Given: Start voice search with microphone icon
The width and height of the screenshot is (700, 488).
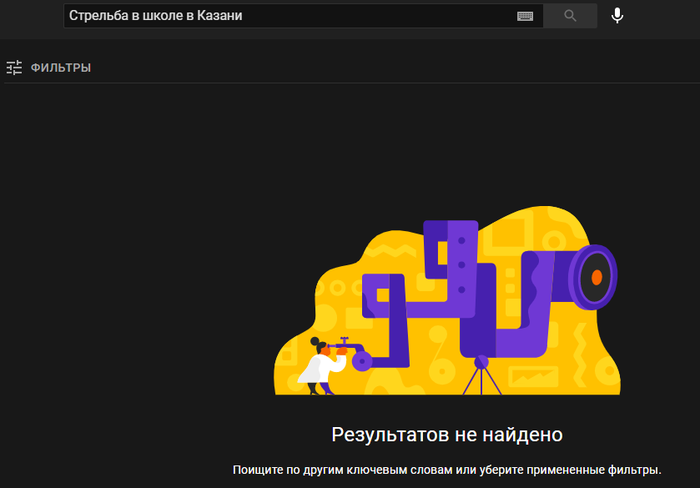Looking at the screenshot, I should click(618, 16).
